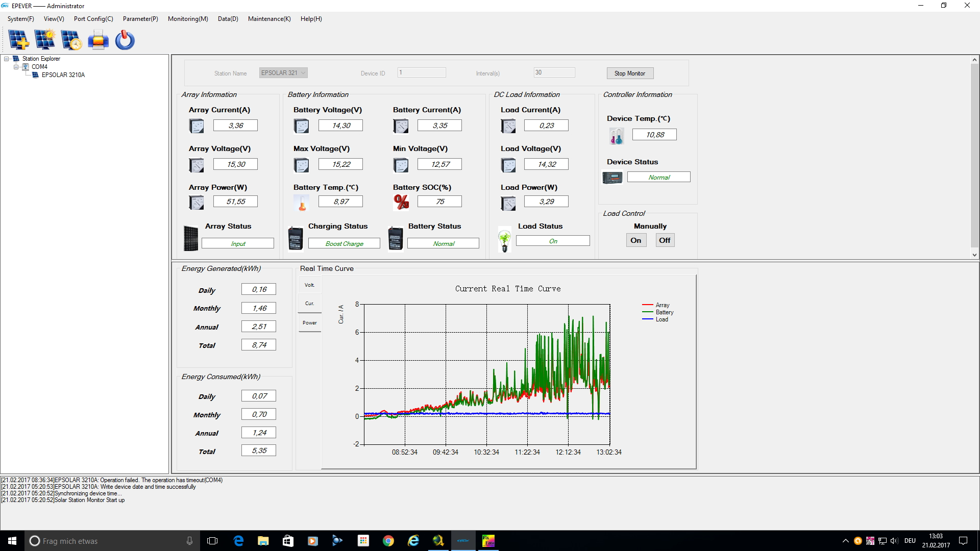Select EPSOLAR 3210A in the tree
Screen dimensions: 980x551
(63, 75)
